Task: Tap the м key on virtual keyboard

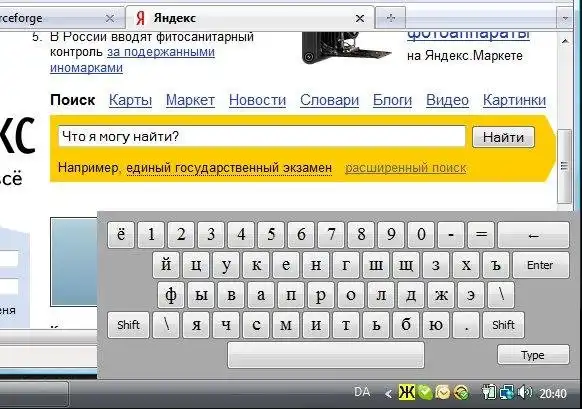Action: 286,325
